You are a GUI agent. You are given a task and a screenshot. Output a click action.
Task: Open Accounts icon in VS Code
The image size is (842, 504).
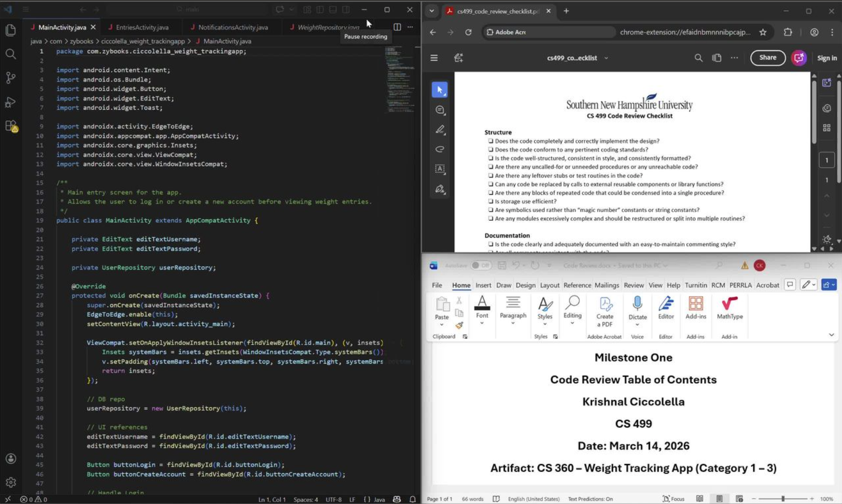pyautogui.click(x=11, y=459)
